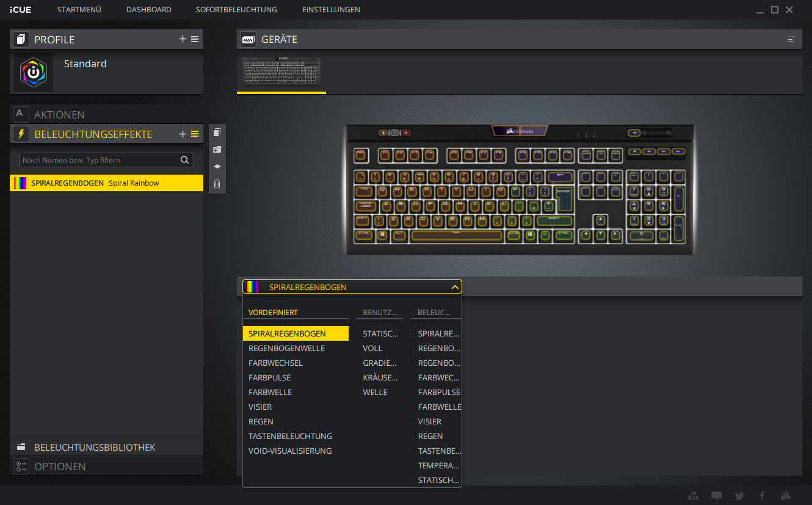Click the keyboard icon beside GERÄTE

click(x=248, y=40)
